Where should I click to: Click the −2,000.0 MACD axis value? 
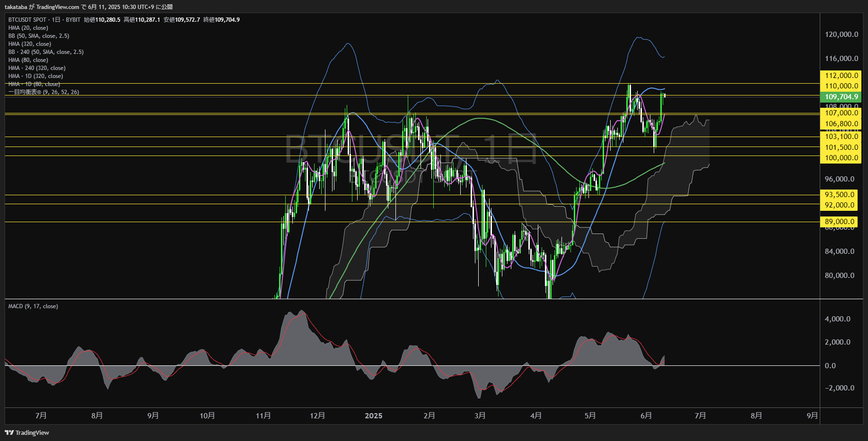tap(840, 388)
